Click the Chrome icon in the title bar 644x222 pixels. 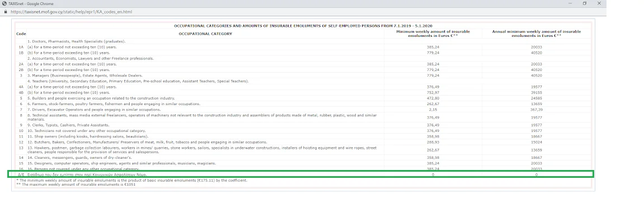[x=4, y=4]
